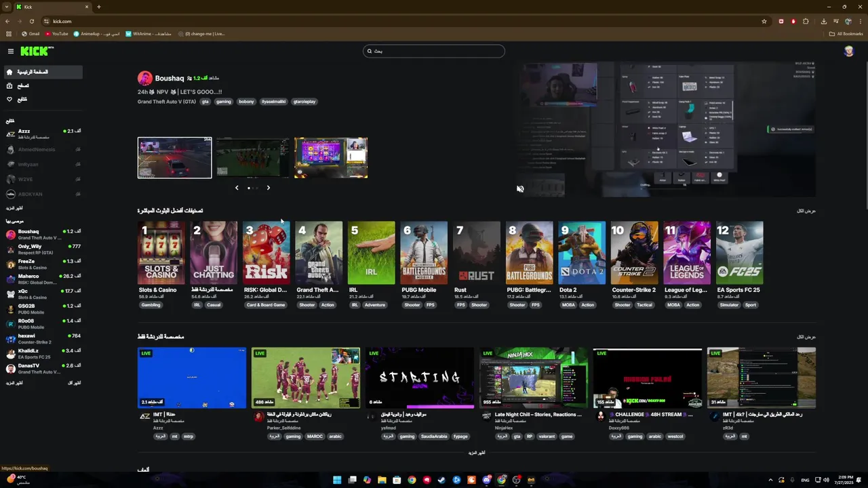Open the YouTube bookmark
This screenshot has width=868, height=488.
click(57, 34)
